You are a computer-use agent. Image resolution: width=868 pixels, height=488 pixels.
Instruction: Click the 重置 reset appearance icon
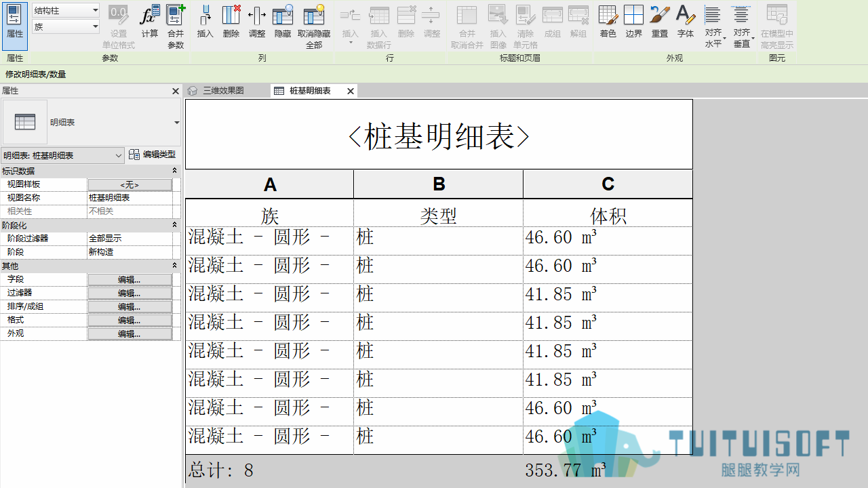[x=660, y=22]
